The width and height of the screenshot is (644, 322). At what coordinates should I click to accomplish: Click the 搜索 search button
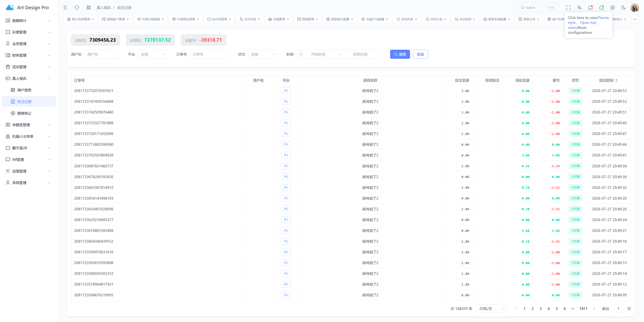coord(400,54)
